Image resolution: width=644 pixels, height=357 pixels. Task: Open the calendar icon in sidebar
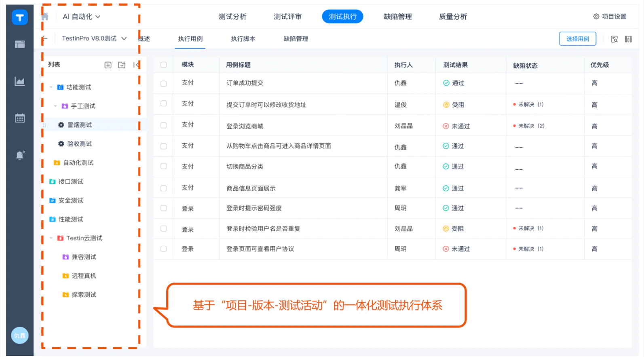coord(20,118)
